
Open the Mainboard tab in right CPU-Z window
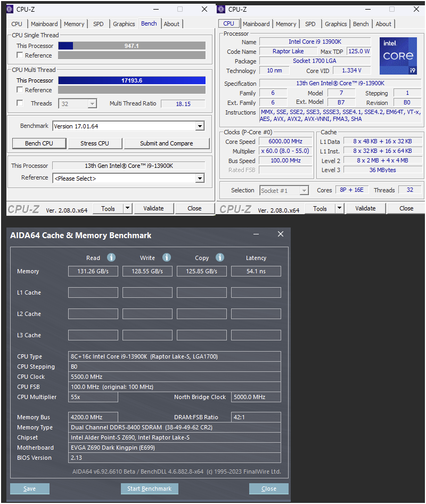pos(256,24)
